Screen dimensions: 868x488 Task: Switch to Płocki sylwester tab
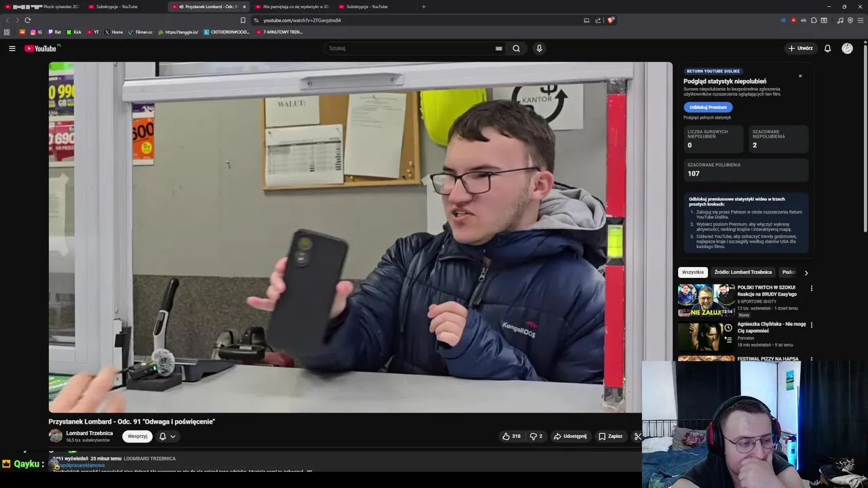(x=41, y=7)
